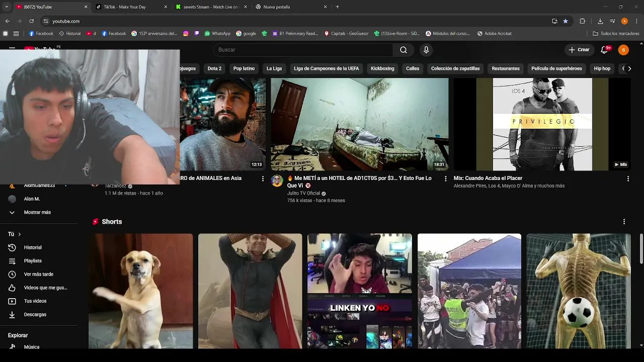Open options for Mix: Cuando Acaba el Placer

(x=628, y=178)
